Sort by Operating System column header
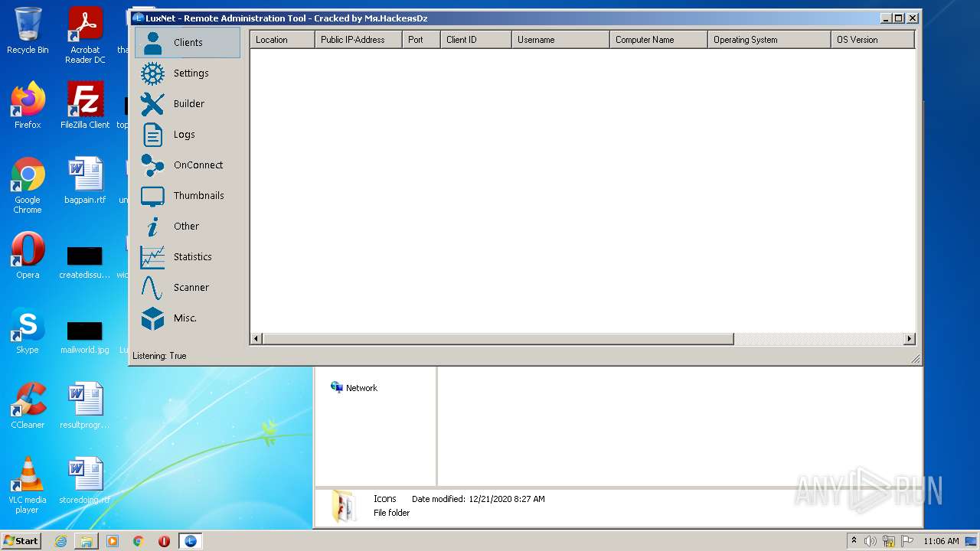This screenshot has height=551, width=980. click(769, 40)
